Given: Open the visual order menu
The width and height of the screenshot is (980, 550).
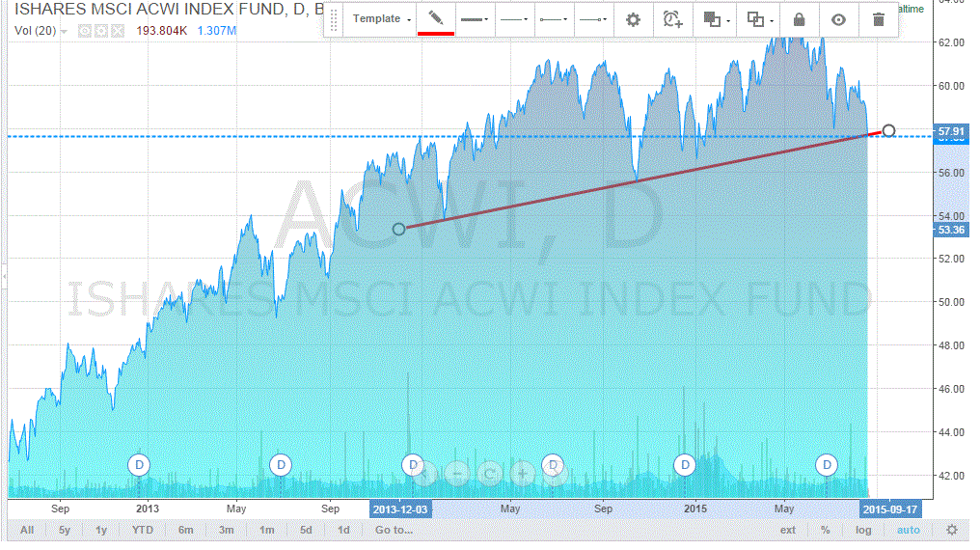Looking at the screenshot, I should pos(715,20).
